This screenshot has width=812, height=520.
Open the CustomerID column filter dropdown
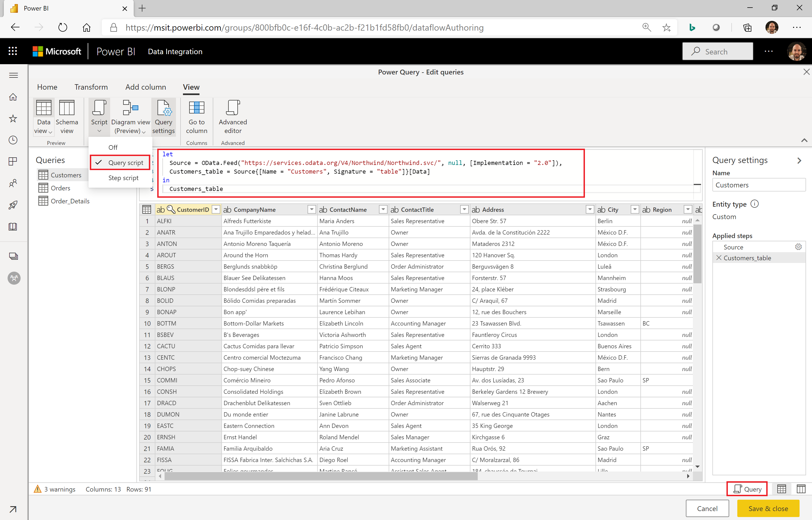coord(216,210)
